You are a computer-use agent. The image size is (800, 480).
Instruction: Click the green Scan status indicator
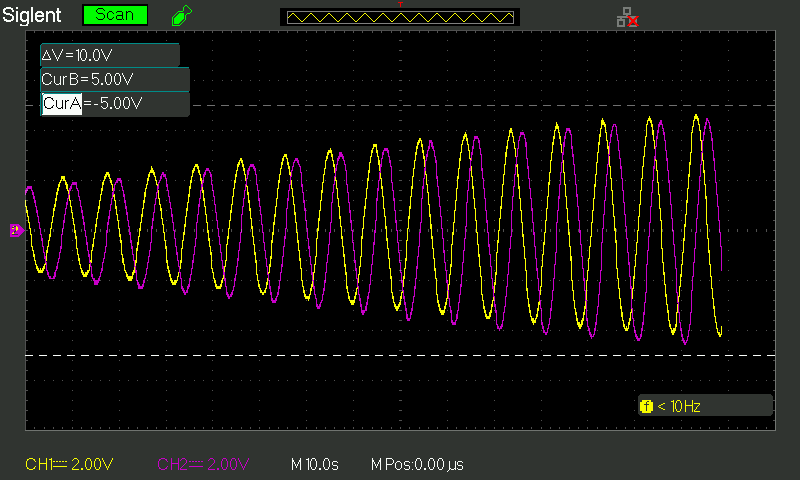[x=115, y=15]
